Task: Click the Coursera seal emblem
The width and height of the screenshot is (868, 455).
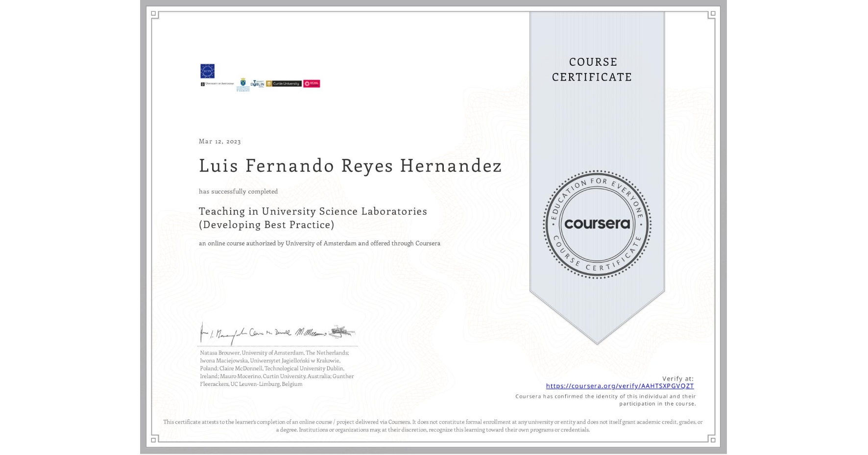Action: click(x=597, y=224)
